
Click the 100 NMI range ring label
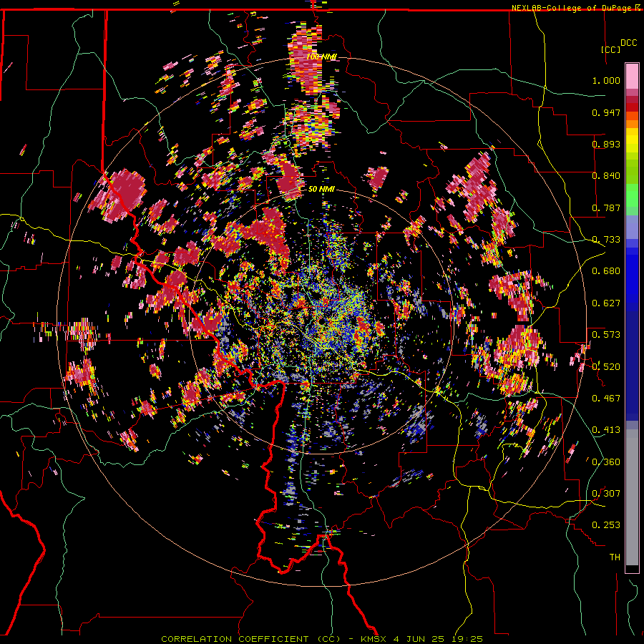pos(321,57)
